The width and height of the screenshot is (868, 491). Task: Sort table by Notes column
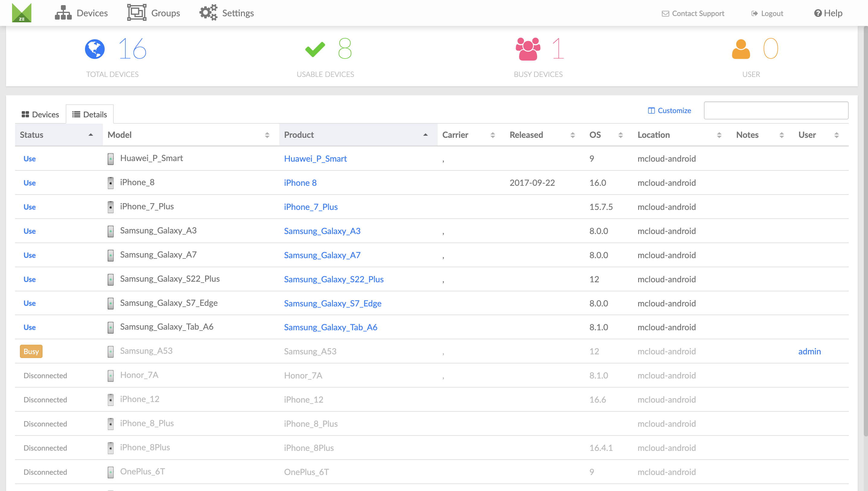pos(762,135)
